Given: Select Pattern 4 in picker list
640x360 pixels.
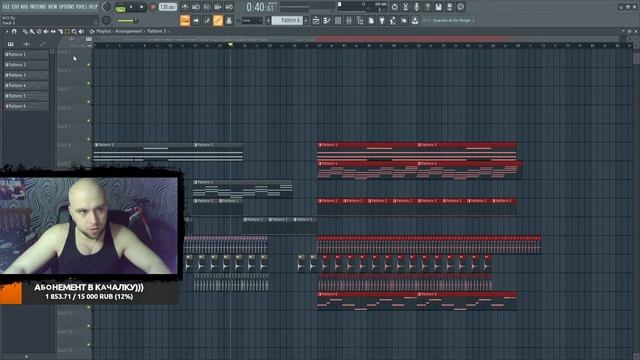Looking at the screenshot, I should [x=26, y=86].
